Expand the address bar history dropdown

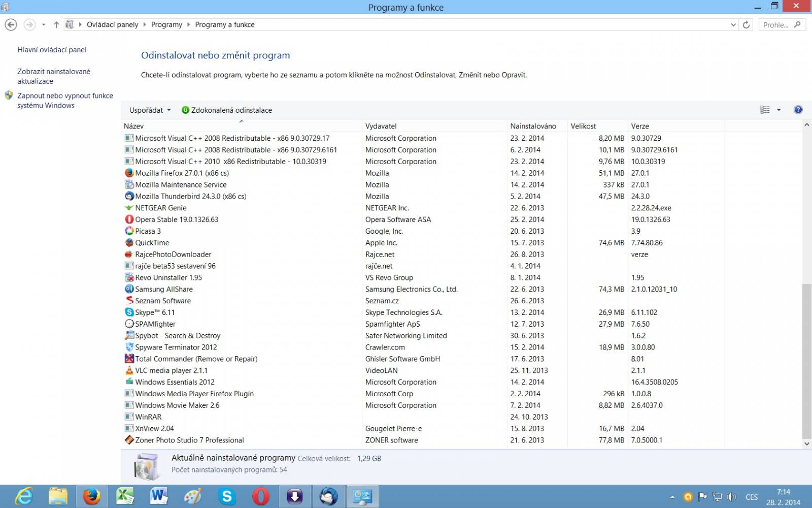point(733,25)
